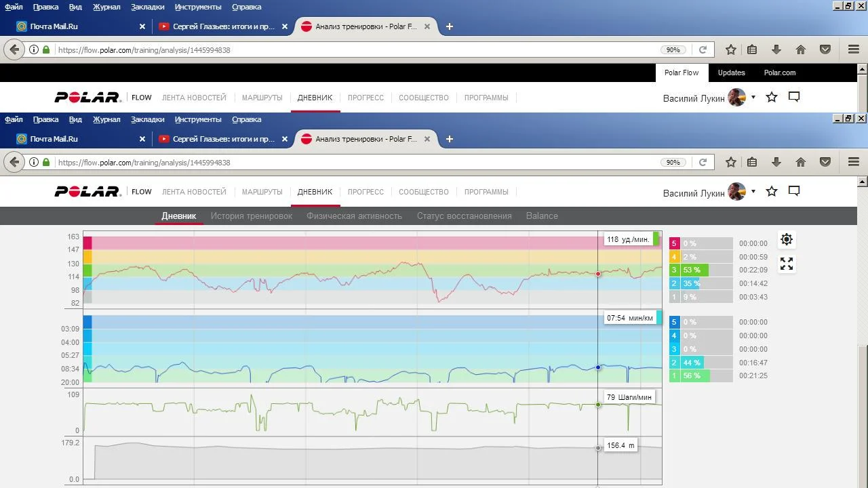Open Polar notifications speech bubble in lower page header

coord(794,192)
